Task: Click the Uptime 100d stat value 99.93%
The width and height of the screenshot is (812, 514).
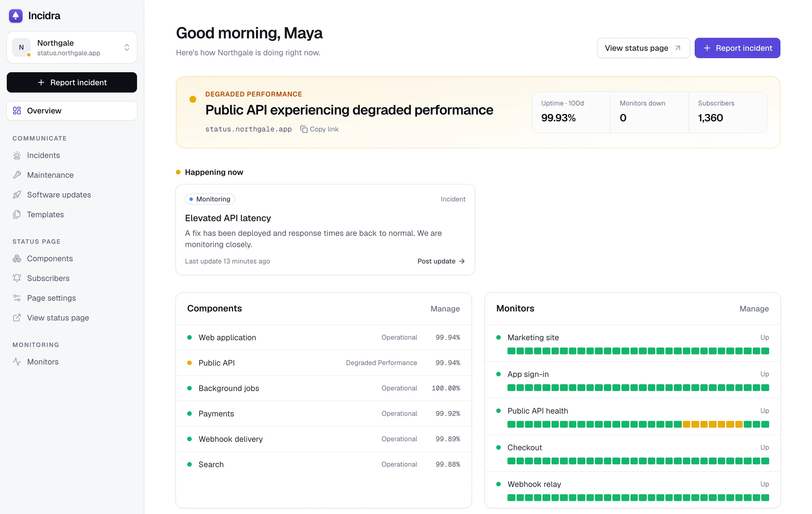Action: (x=558, y=118)
